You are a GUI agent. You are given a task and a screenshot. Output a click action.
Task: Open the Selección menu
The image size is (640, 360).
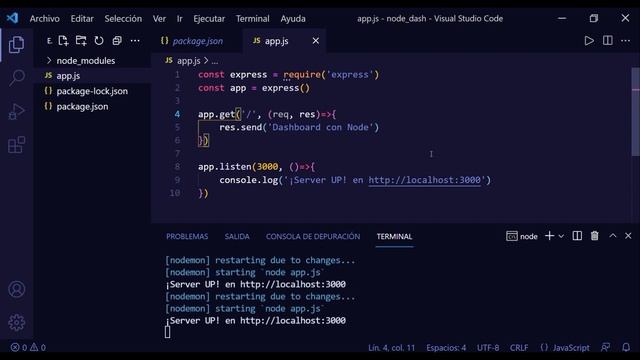(x=123, y=19)
